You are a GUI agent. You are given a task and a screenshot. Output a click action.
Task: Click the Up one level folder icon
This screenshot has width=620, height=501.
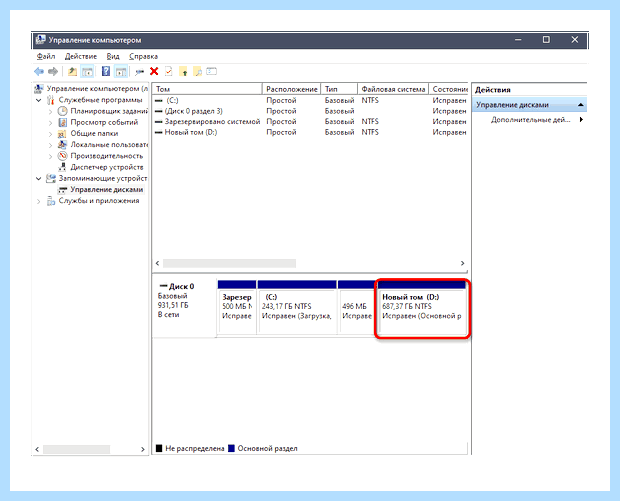[x=72, y=72]
